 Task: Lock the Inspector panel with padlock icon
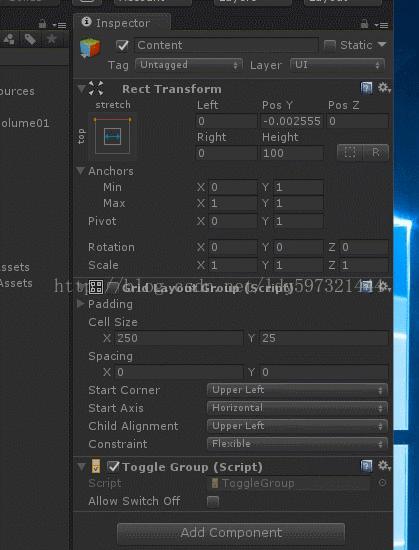(x=365, y=24)
